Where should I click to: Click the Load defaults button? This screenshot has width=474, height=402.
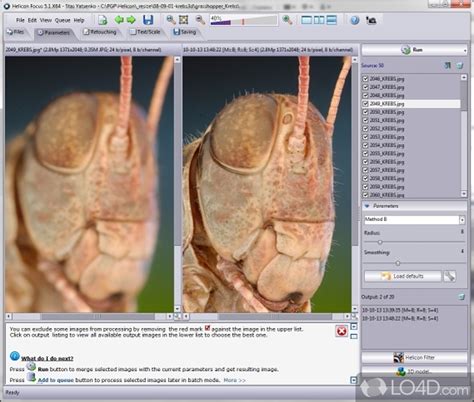pyautogui.click(x=403, y=276)
